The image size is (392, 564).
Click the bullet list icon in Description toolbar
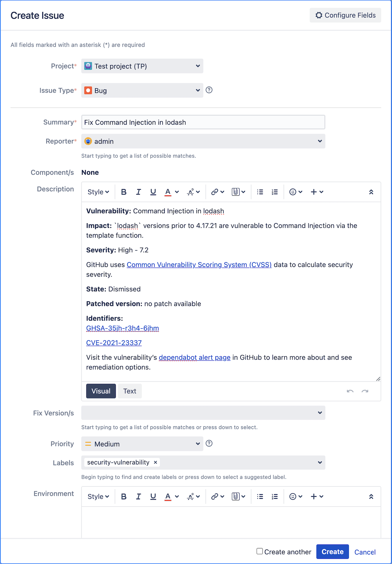click(x=260, y=192)
